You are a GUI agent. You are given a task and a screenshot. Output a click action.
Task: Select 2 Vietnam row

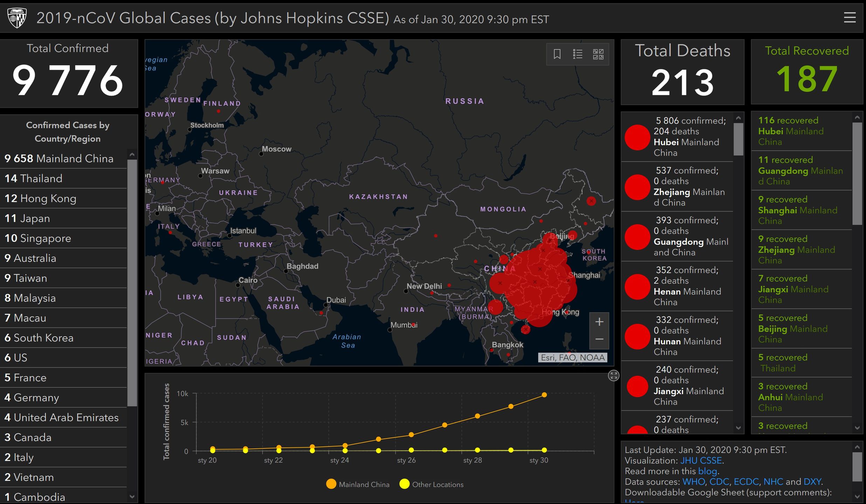pos(63,477)
